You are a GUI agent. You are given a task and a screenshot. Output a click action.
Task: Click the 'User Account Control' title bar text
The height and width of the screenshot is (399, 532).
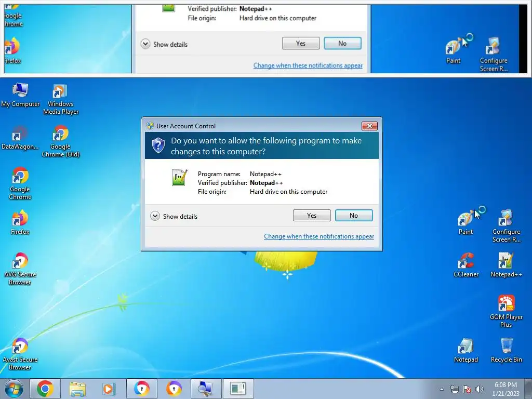coord(186,126)
